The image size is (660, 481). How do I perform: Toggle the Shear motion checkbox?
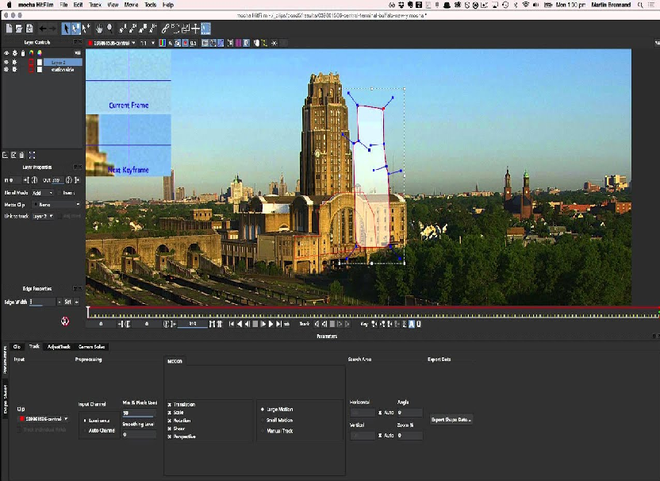(170, 428)
